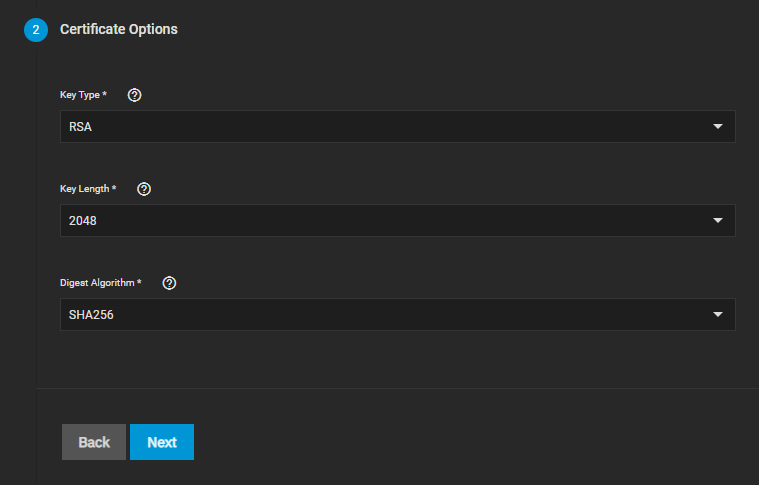Proceed with the blue Next button
Viewport: 759px width, 485px height.
tap(162, 442)
